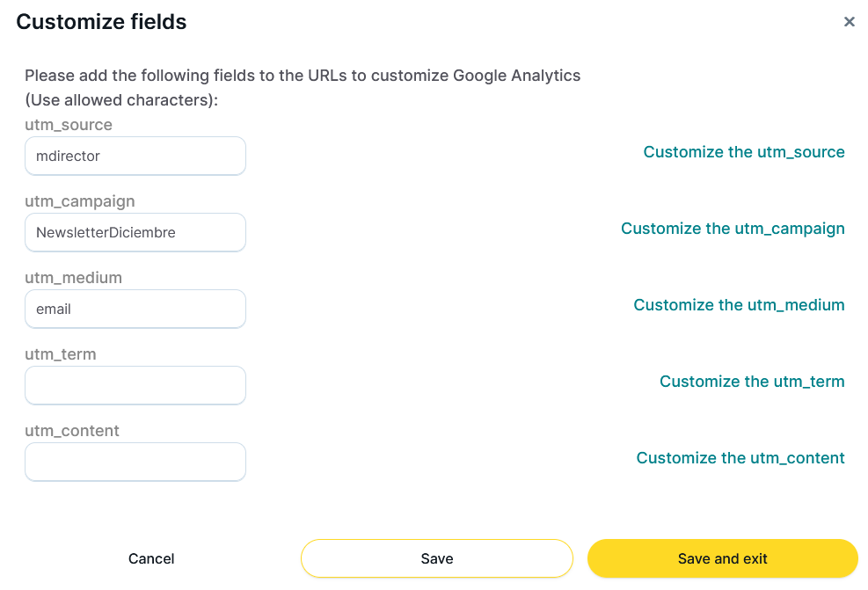The height and width of the screenshot is (590, 868).
Task: Click the Customize the utm_campaign link
Action: pyautogui.click(x=733, y=229)
